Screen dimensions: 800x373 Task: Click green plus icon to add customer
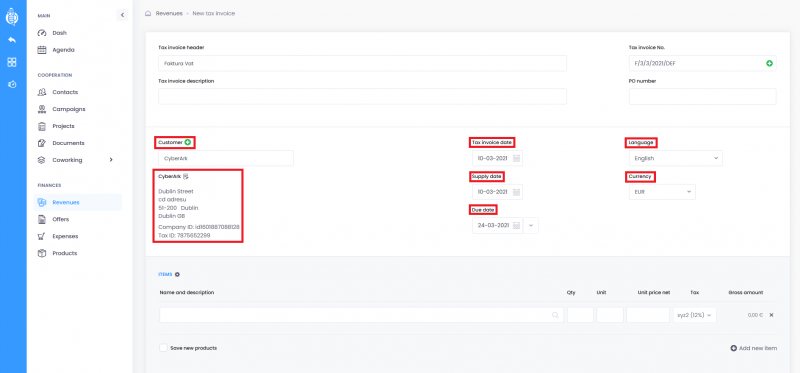188,142
